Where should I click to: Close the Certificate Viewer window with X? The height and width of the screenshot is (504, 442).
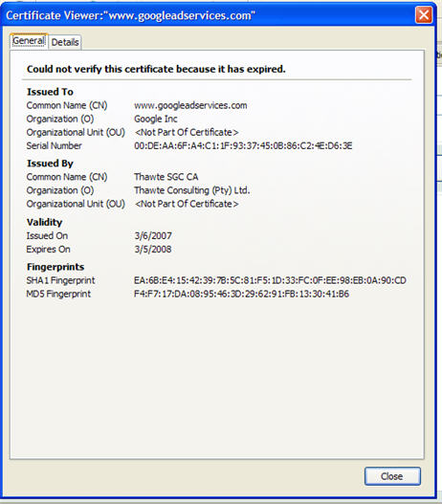point(424,15)
